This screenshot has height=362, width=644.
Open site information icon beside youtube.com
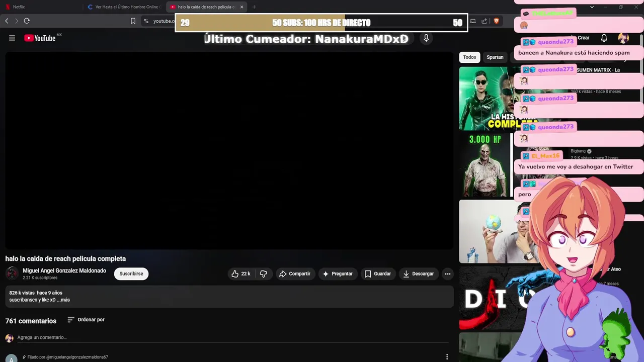tap(146, 21)
